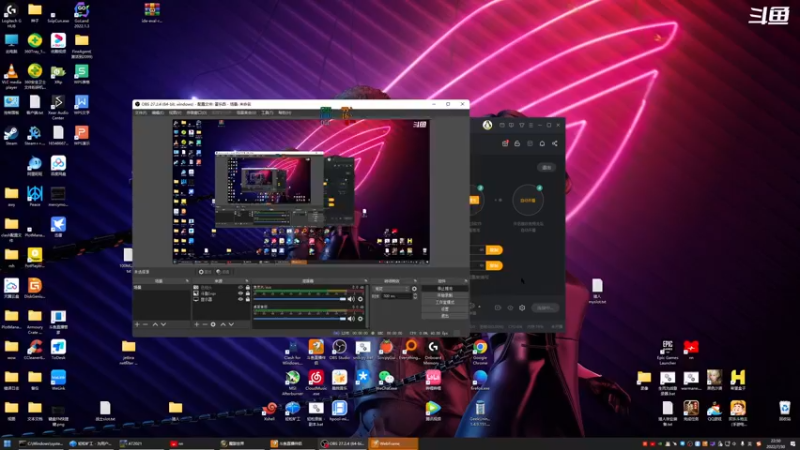Toggle lock on the top source row

coord(248,288)
